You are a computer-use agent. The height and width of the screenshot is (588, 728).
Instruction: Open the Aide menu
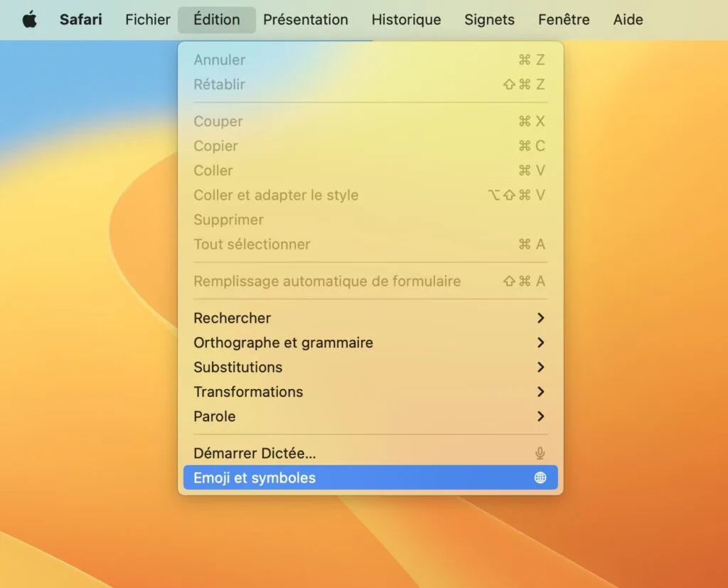[x=628, y=19]
